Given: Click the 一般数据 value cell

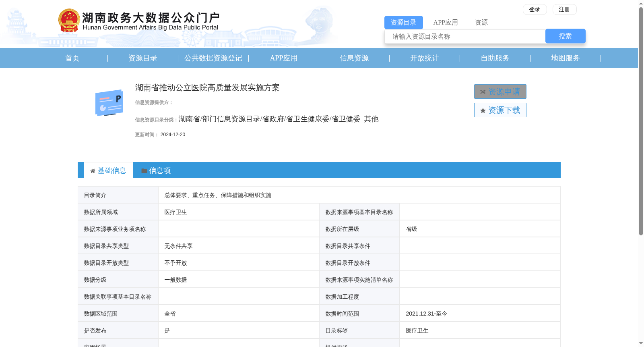Looking at the screenshot, I should tap(239, 280).
